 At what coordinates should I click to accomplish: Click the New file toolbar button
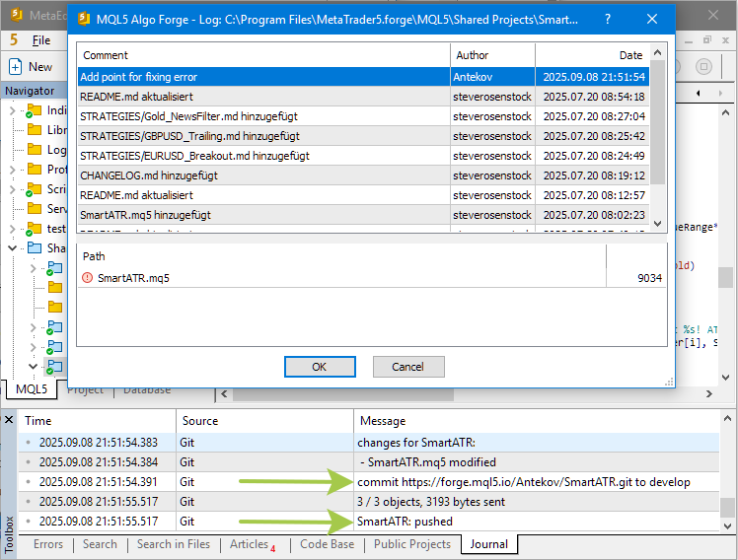pyautogui.click(x=31, y=67)
